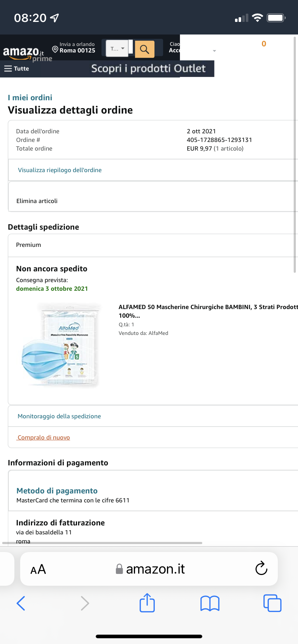This screenshot has width=298, height=644.
Task: Tap the AlfaMed mask product thumbnail
Action: 60,345
